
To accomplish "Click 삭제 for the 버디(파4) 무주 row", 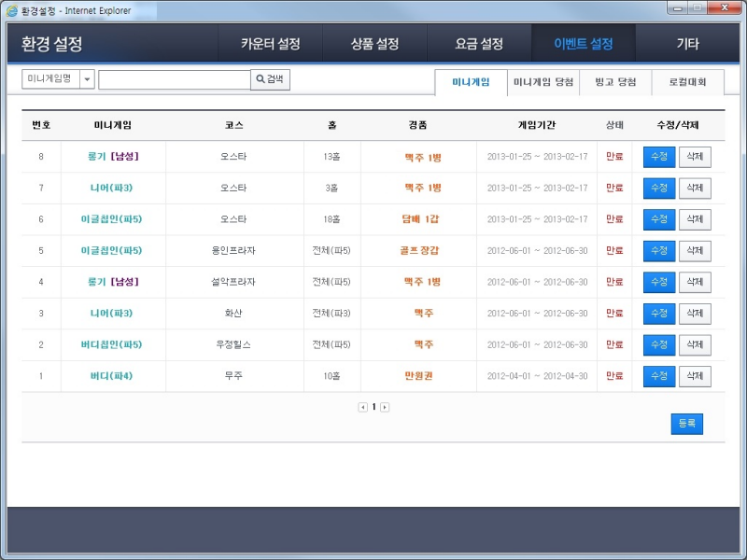I will 694,376.
